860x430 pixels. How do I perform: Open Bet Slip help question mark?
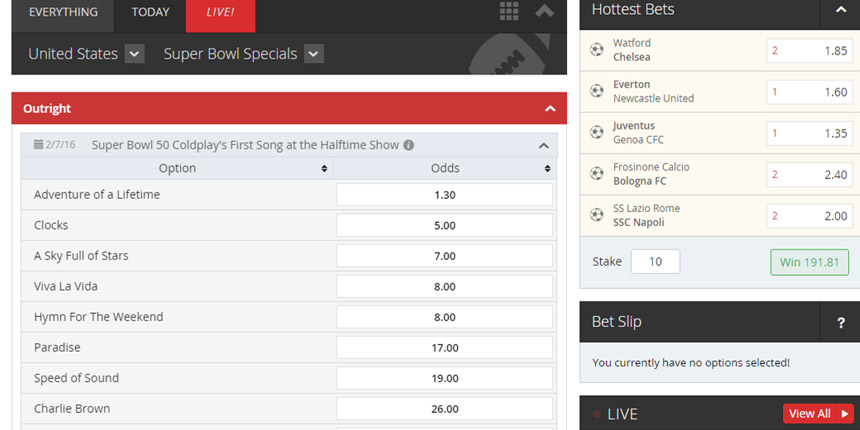(840, 322)
